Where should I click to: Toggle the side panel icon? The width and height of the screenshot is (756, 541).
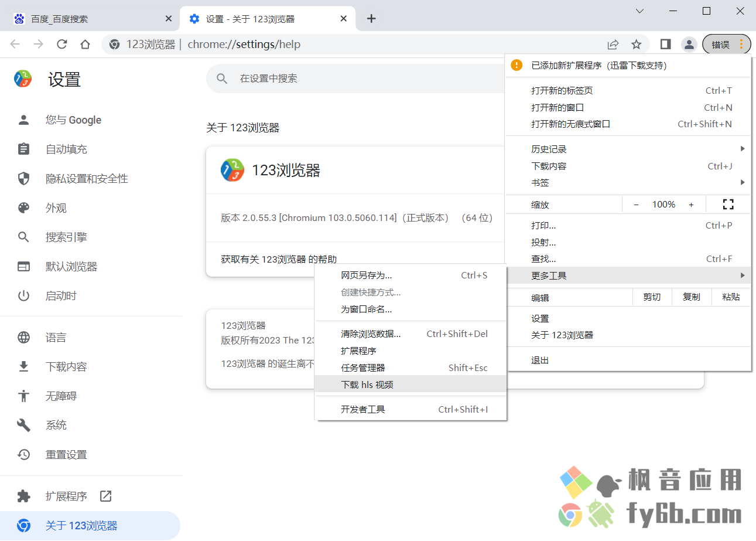pyautogui.click(x=665, y=45)
